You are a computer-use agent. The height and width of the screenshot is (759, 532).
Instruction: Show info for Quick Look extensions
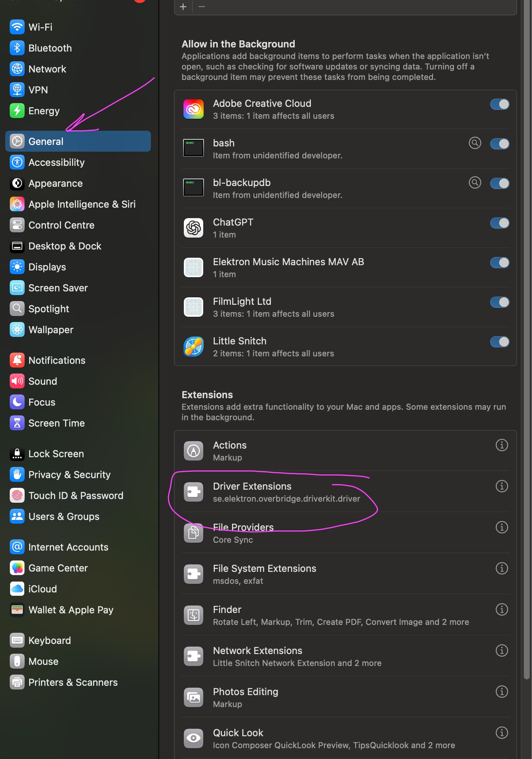[501, 732]
